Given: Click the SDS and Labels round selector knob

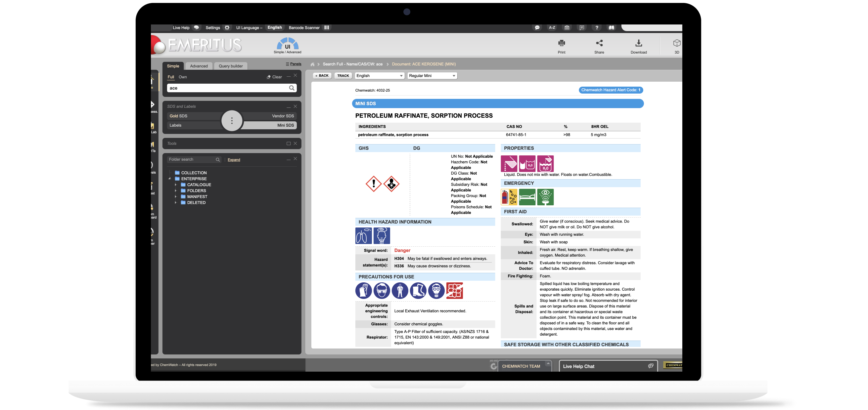Looking at the screenshot, I should click(x=232, y=120).
